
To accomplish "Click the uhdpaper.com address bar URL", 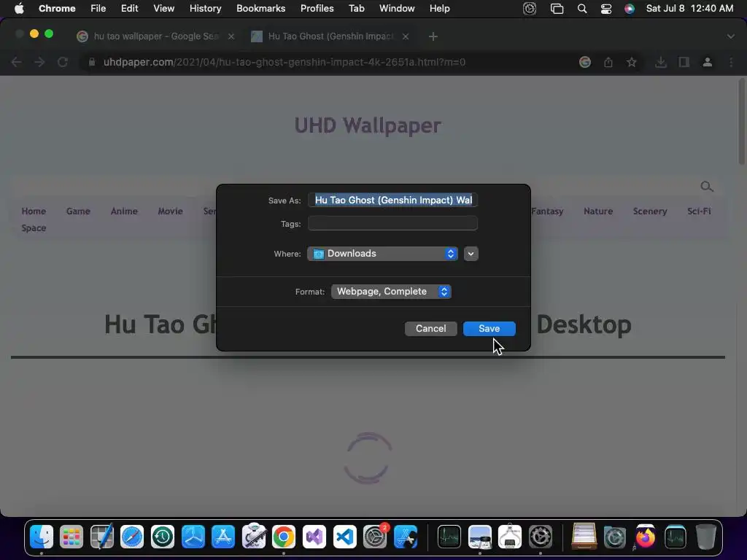I will point(284,62).
